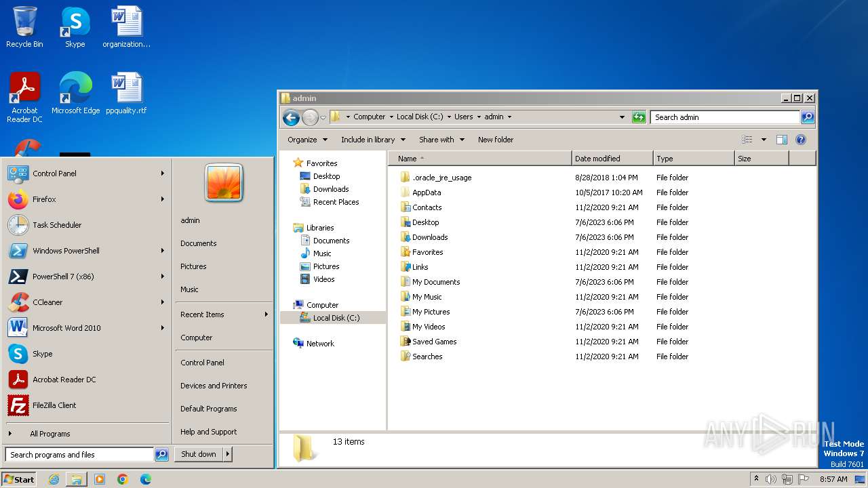Open Explorer Help question mark icon
This screenshot has height=488, width=868.
[x=801, y=140]
